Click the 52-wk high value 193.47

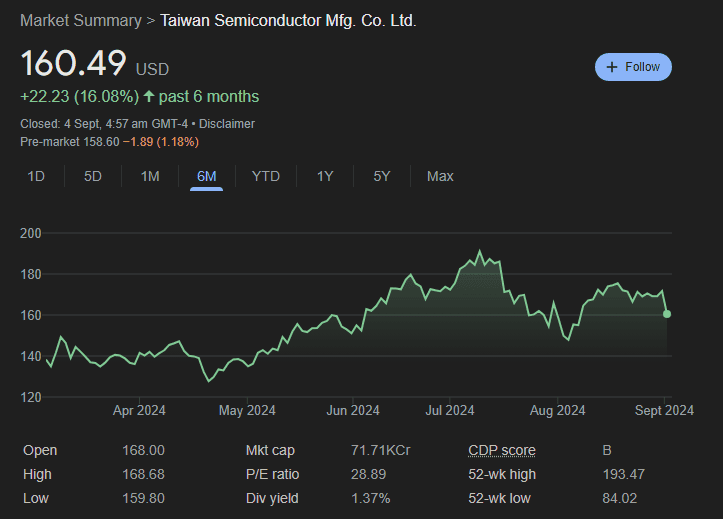point(623,474)
